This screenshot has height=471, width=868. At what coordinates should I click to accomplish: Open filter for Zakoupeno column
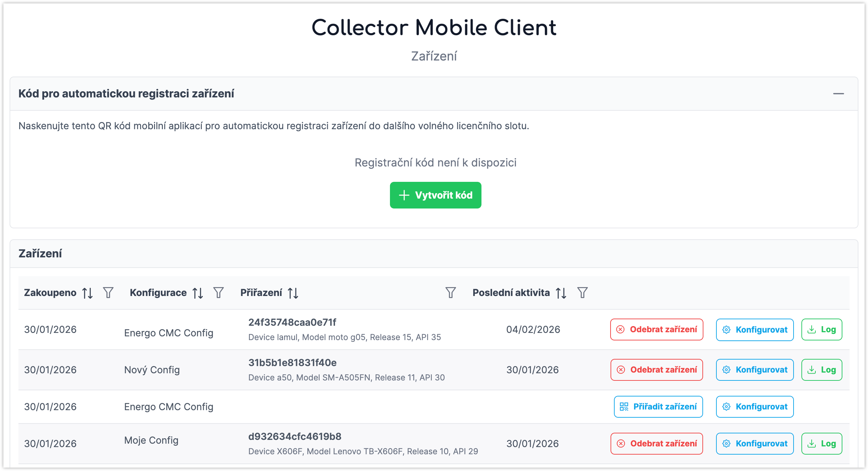[x=108, y=293]
